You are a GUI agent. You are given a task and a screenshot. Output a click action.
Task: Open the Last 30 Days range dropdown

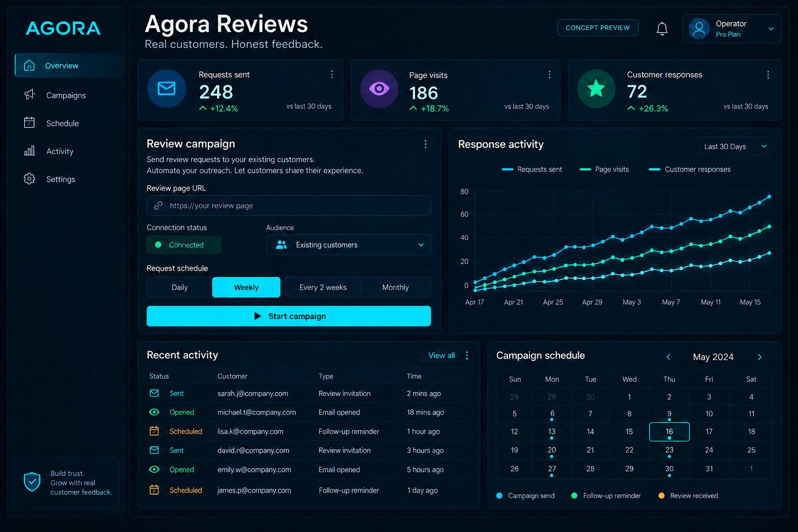[x=736, y=147]
